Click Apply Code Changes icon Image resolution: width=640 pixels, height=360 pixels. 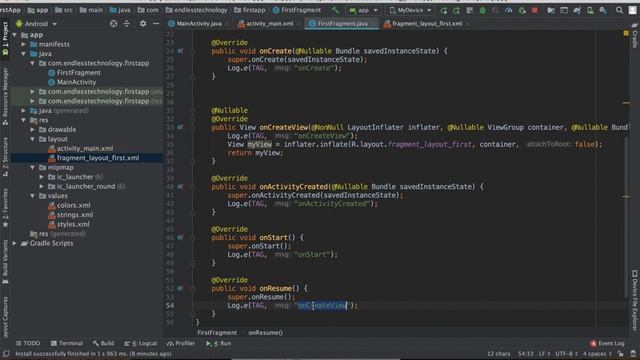(470, 10)
